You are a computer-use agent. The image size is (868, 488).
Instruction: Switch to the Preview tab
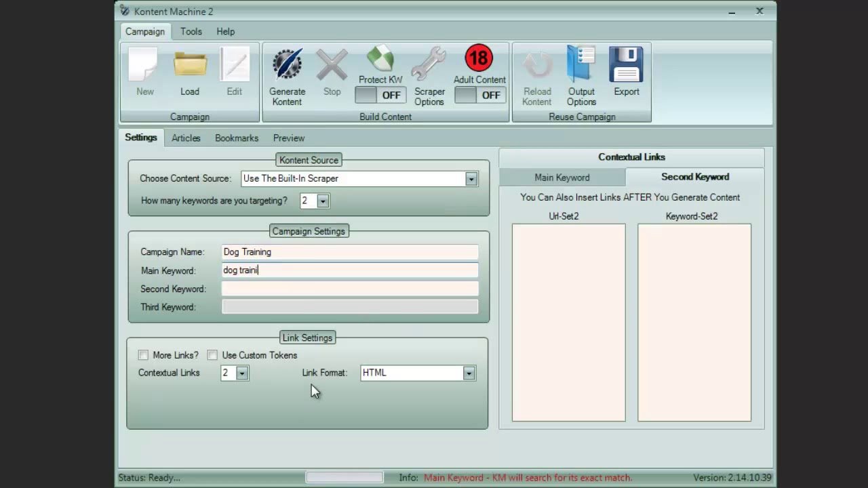pos(289,138)
